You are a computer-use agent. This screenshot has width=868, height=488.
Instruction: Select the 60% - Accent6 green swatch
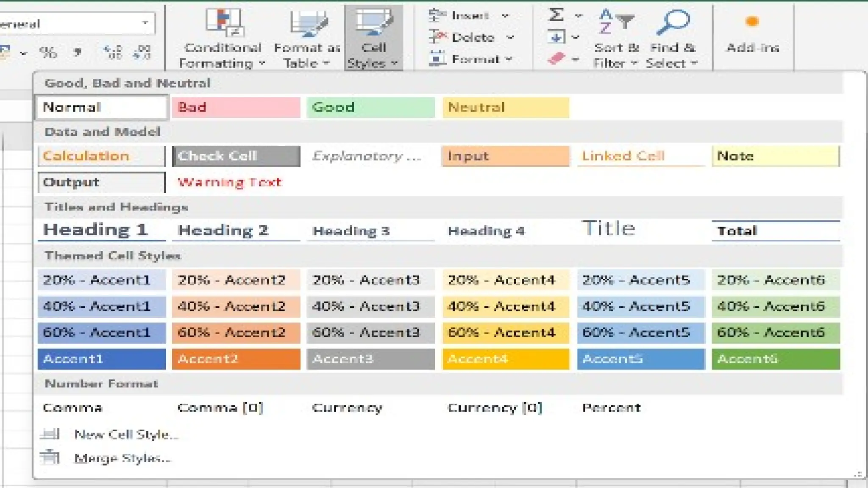pos(775,333)
